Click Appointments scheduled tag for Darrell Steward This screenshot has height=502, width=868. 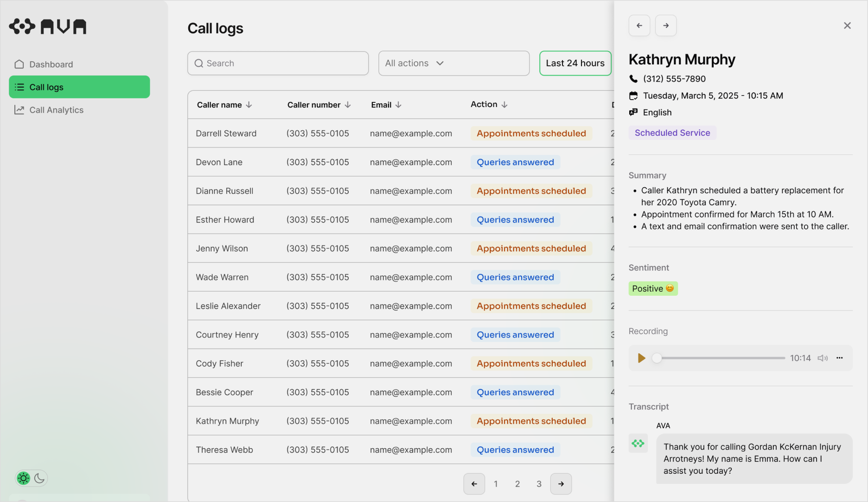[531, 133]
